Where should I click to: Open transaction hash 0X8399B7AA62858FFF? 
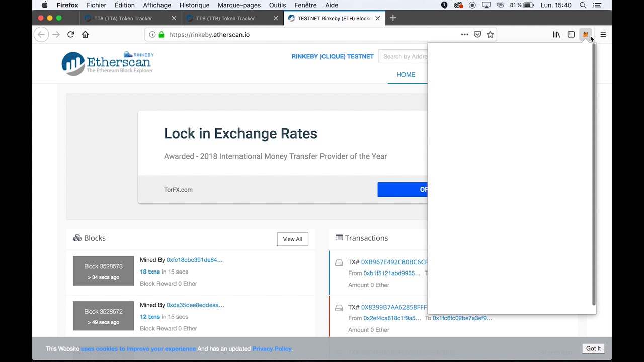coord(394,308)
